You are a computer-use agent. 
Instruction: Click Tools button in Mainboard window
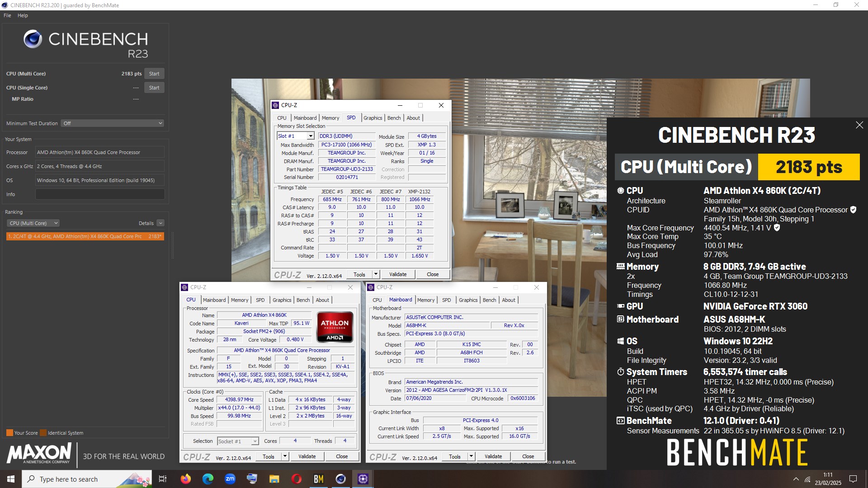click(455, 456)
